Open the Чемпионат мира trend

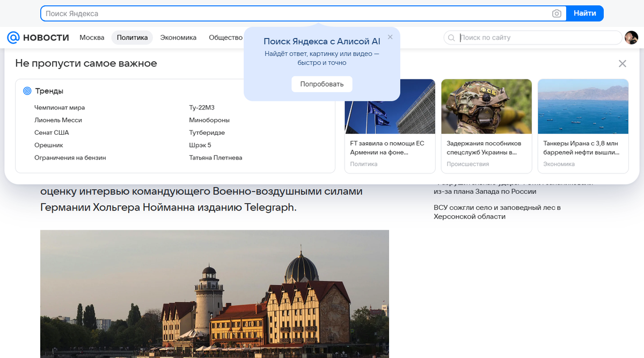pyautogui.click(x=60, y=108)
